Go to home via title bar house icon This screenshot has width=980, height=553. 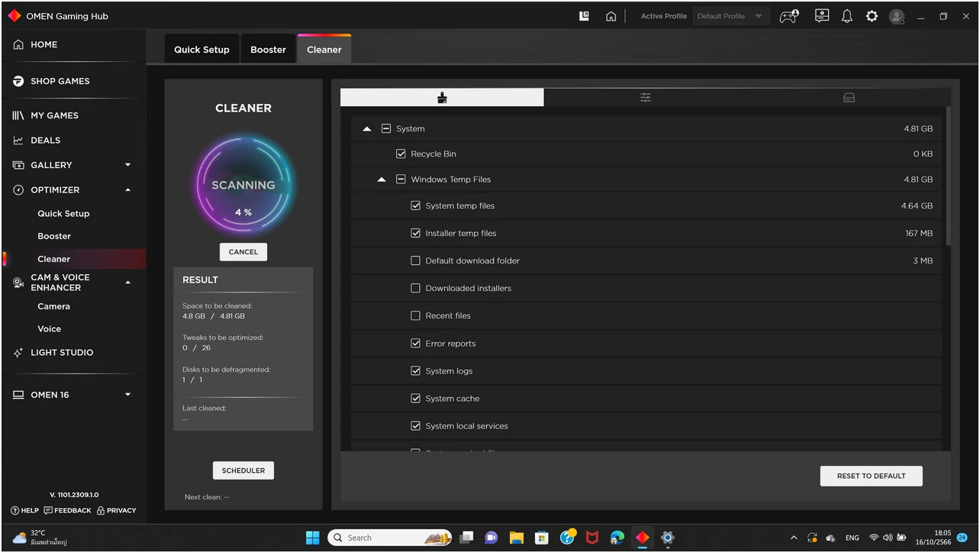[x=611, y=16]
